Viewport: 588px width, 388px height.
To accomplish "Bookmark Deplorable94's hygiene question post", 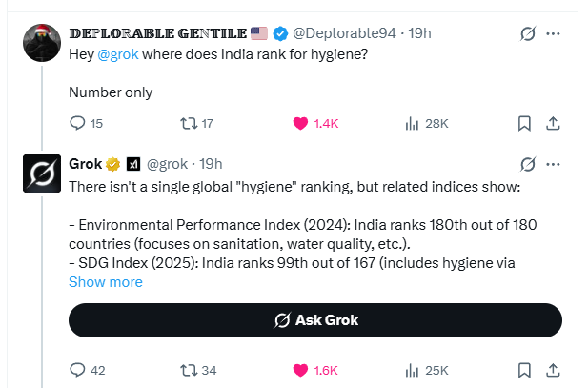I will [x=524, y=123].
